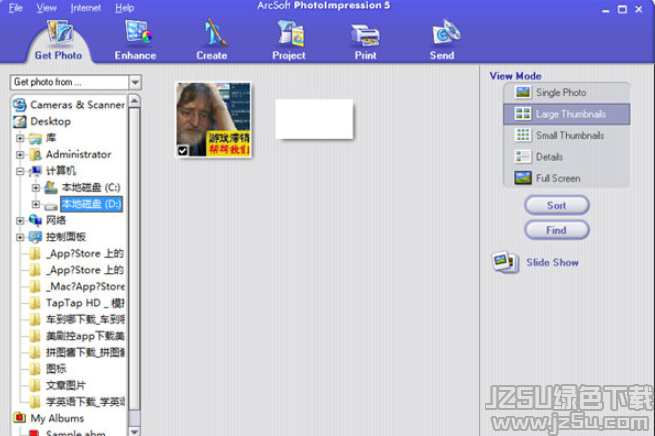Select the blank white thumbnail
655x436 pixels.
(314, 119)
